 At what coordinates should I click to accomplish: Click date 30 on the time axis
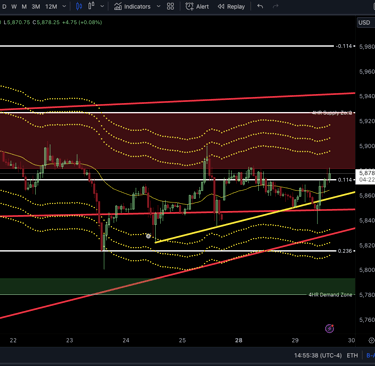[x=351, y=340]
